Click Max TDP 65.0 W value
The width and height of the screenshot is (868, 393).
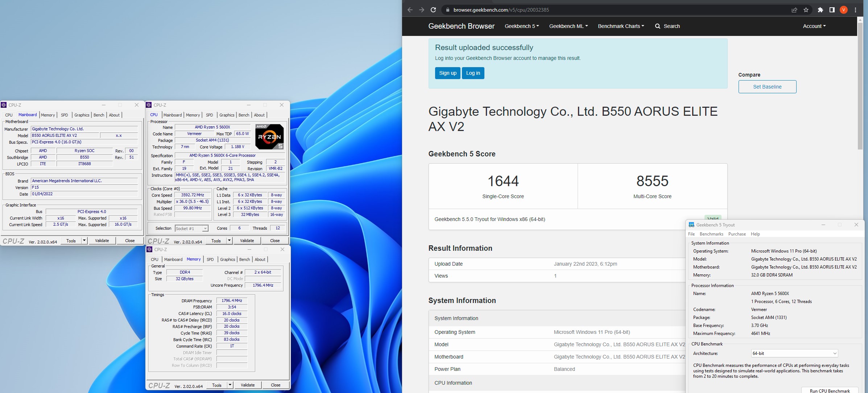243,134
